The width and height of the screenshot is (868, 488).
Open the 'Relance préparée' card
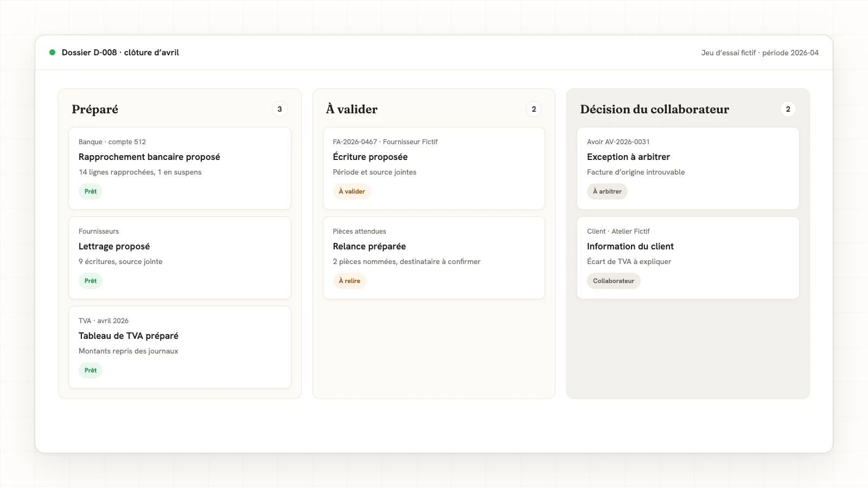point(434,258)
